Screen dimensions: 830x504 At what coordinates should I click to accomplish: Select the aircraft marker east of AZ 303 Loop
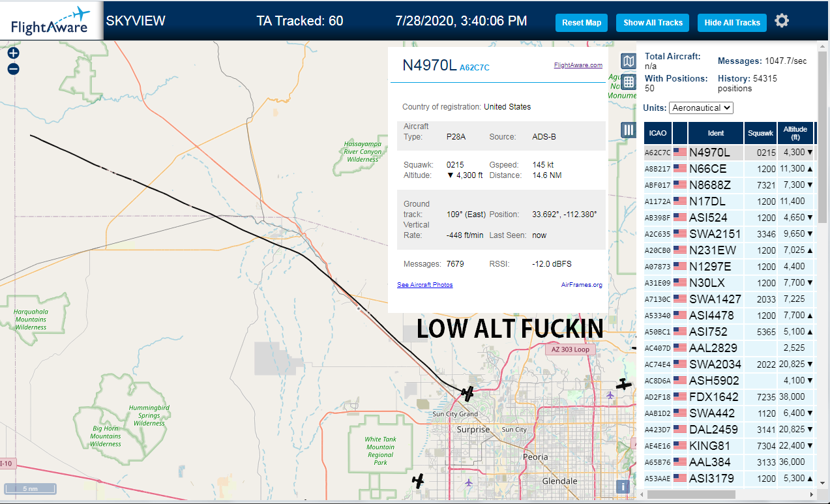[624, 384]
